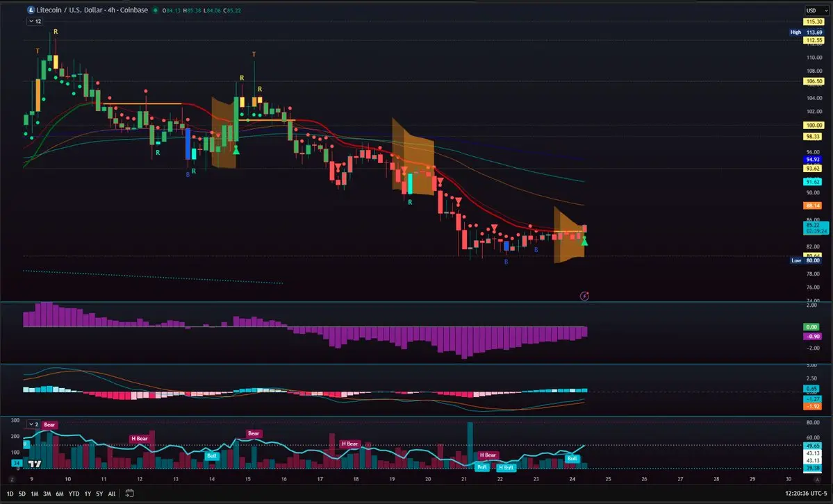Select the YTD time range
Image resolution: width=833 pixels, height=504 pixels.
point(74,494)
